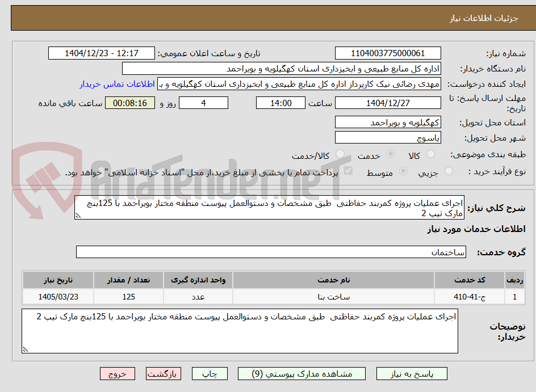Click service code cell ج-41-410

pyautogui.click(x=470, y=297)
